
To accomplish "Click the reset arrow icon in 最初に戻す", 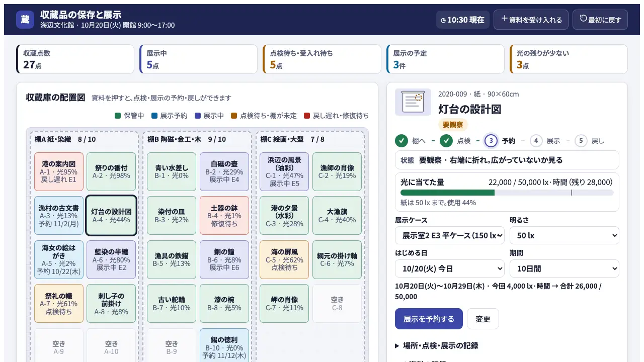I will (584, 19).
